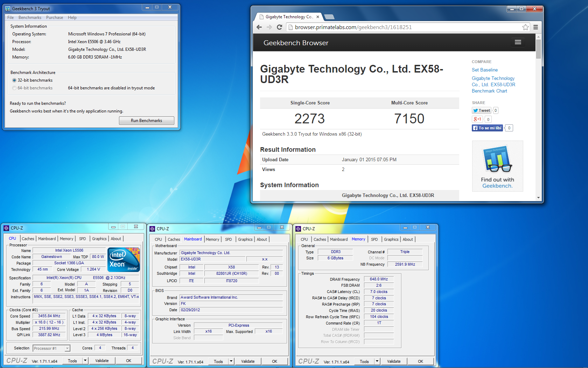The height and width of the screenshot is (368, 588).
Task: Click the BIOS Date field 02/29/2012
Action: [231, 310]
